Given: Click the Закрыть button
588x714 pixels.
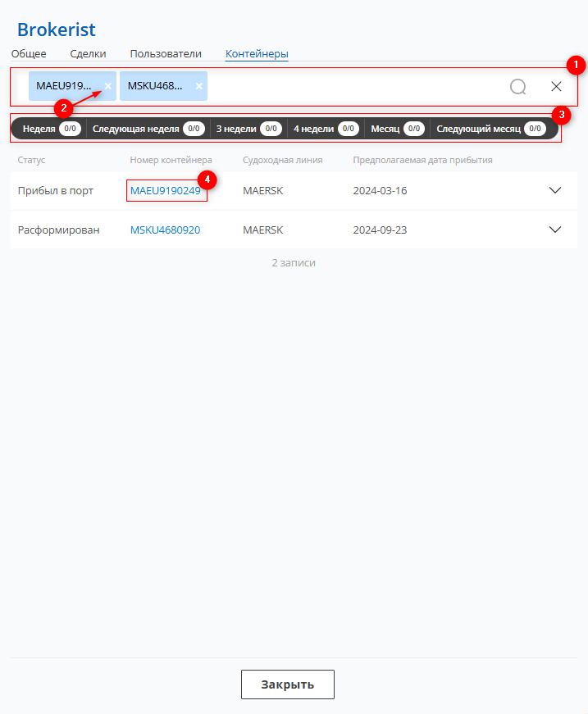Looking at the screenshot, I should [288, 684].
